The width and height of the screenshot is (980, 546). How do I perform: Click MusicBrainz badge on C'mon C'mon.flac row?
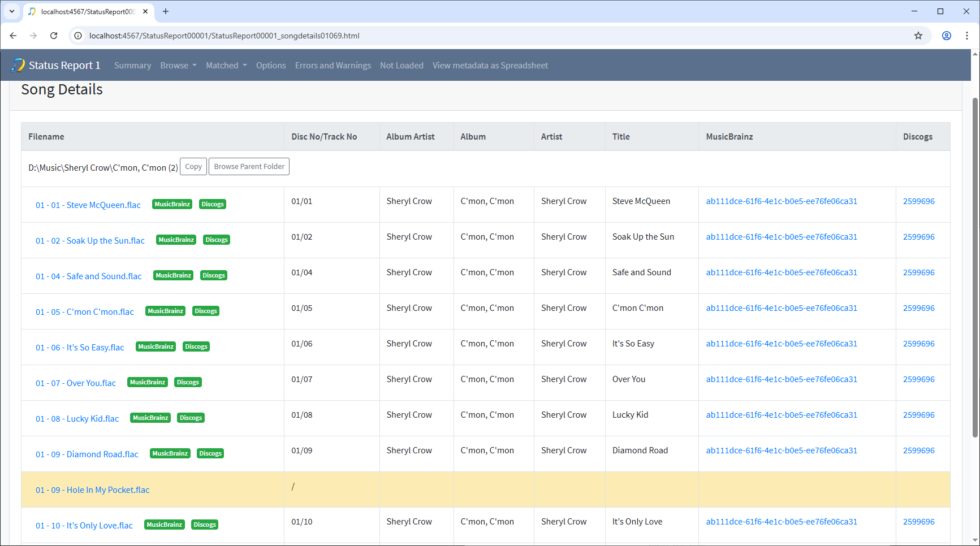166,311
